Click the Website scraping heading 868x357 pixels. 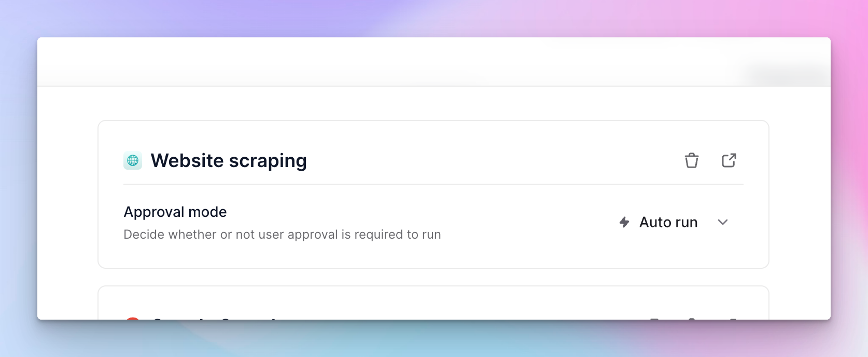point(229,160)
